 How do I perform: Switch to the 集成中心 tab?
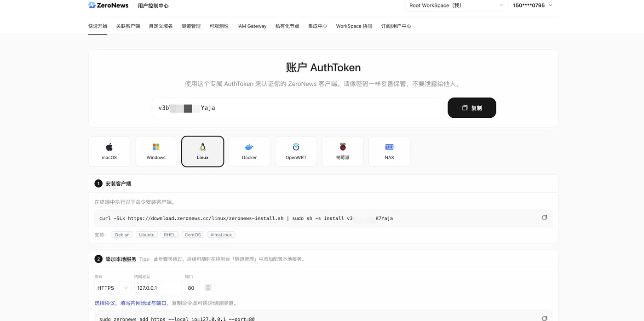(317, 26)
